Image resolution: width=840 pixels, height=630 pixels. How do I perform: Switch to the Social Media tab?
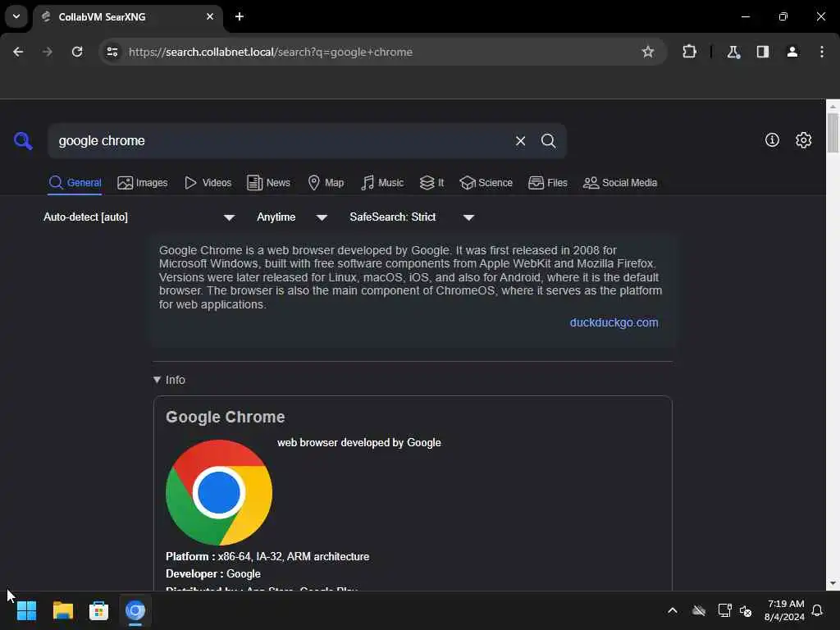tap(620, 183)
